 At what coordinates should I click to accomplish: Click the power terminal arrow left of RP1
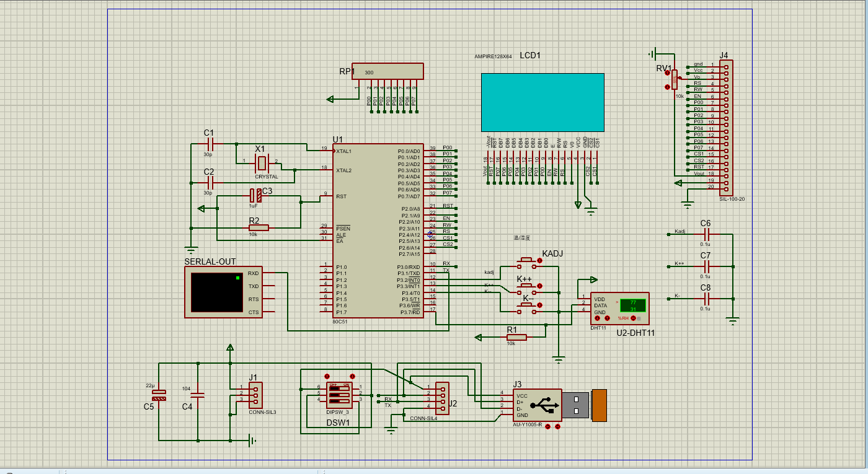(x=331, y=99)
